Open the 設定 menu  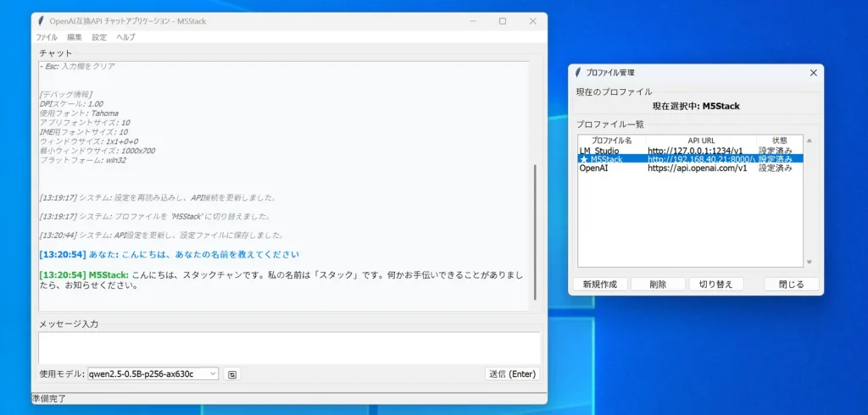(99, 37)
